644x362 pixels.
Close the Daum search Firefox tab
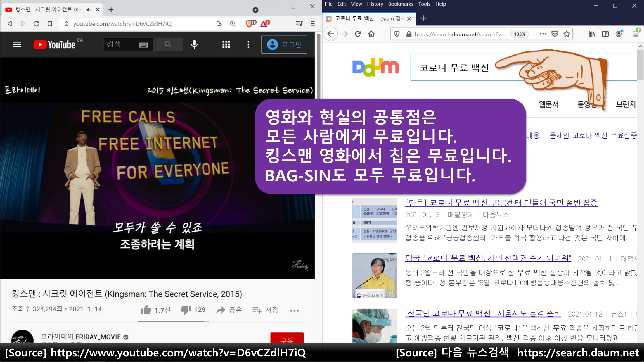point(409,19)
